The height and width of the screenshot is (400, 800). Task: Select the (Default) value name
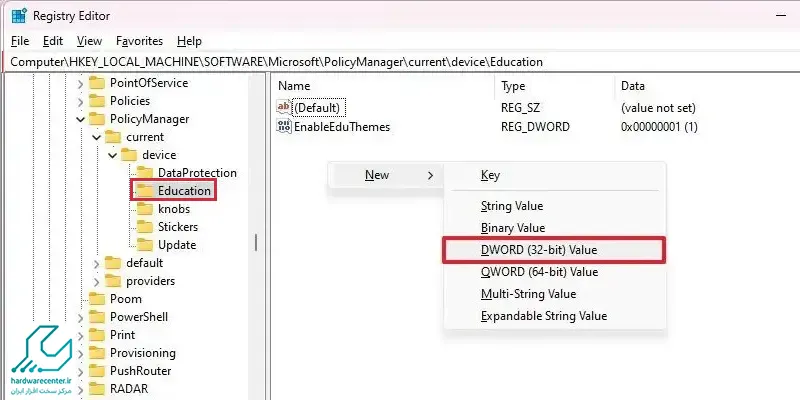[x=317, y=108]
